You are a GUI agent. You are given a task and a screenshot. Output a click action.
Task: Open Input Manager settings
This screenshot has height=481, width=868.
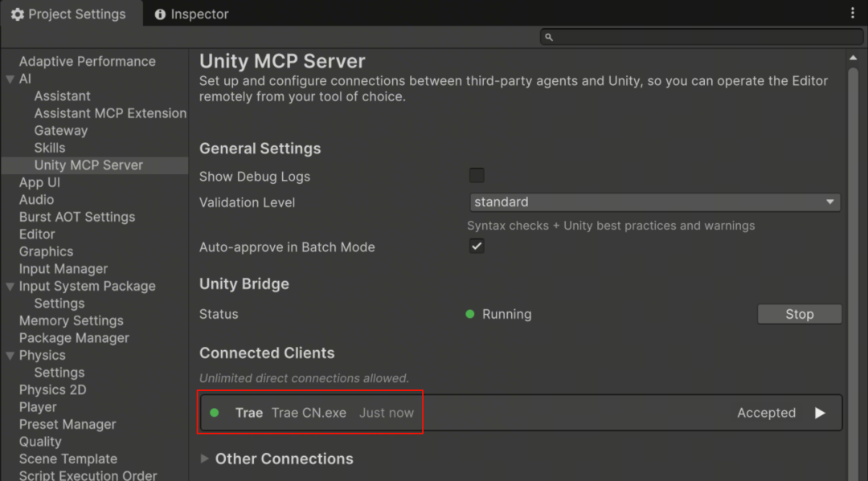point(63,269)
